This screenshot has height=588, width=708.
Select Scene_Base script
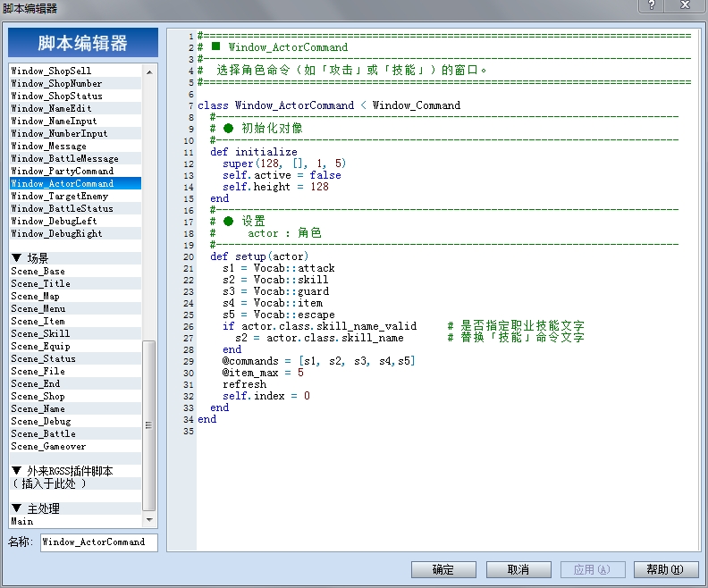pyautogui.click(x=75, y=271)
